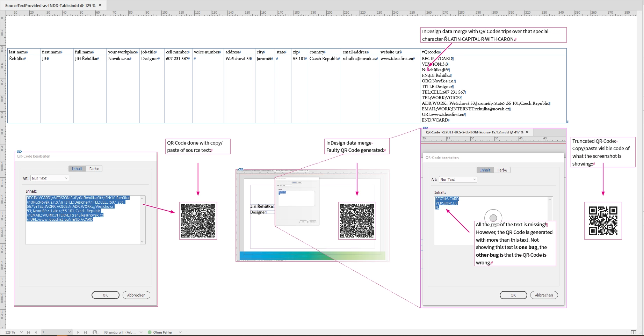Screen dimensions: 644x336
Task: Click OK in the right QR-Code dialog
Action: click(x=513, y=295)
